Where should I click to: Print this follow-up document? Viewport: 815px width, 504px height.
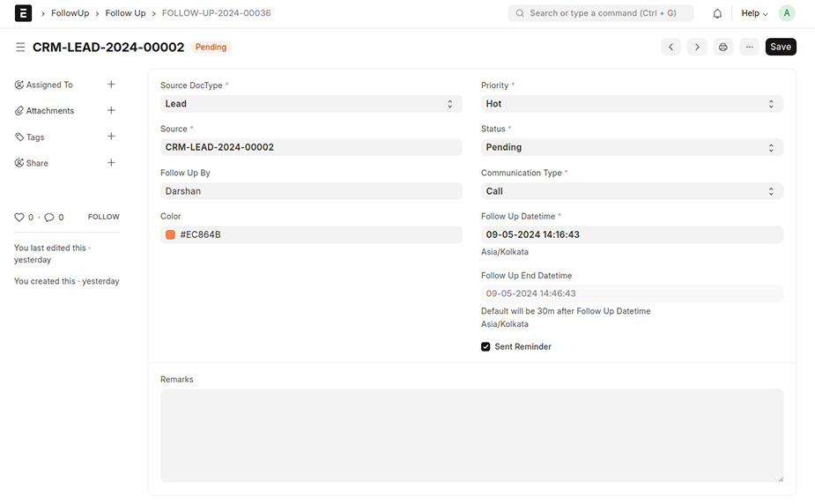coord(722,47)
